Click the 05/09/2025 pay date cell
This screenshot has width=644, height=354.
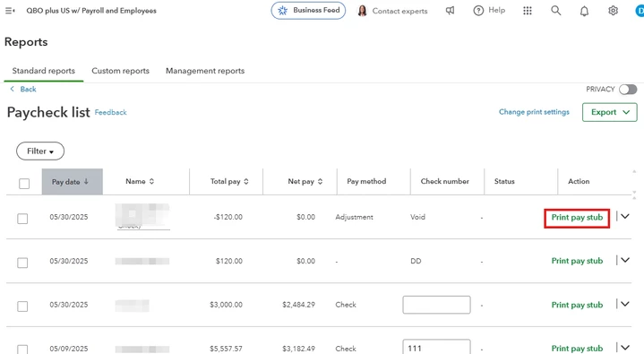click(69, 349)
